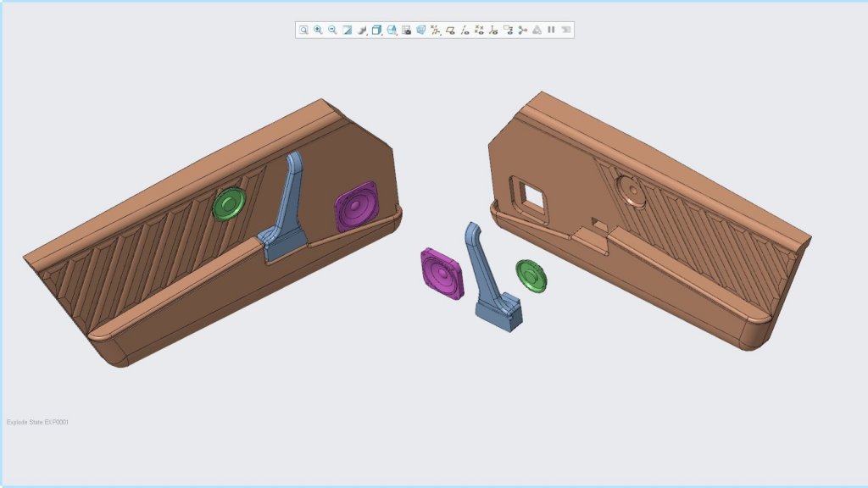Image resolution: width=868 pixels, height=488 pixels.
Task: Toggle datum axis display
Action: (465, 30)
